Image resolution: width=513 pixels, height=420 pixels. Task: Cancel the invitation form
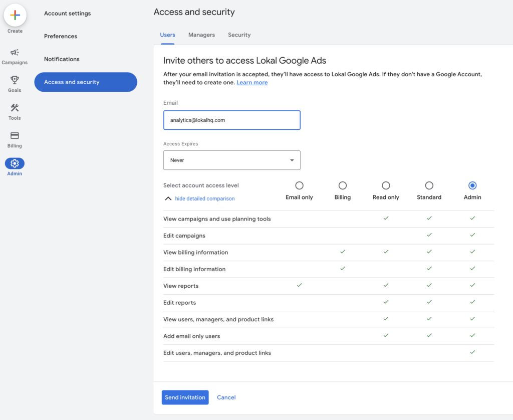pos(226,397)
